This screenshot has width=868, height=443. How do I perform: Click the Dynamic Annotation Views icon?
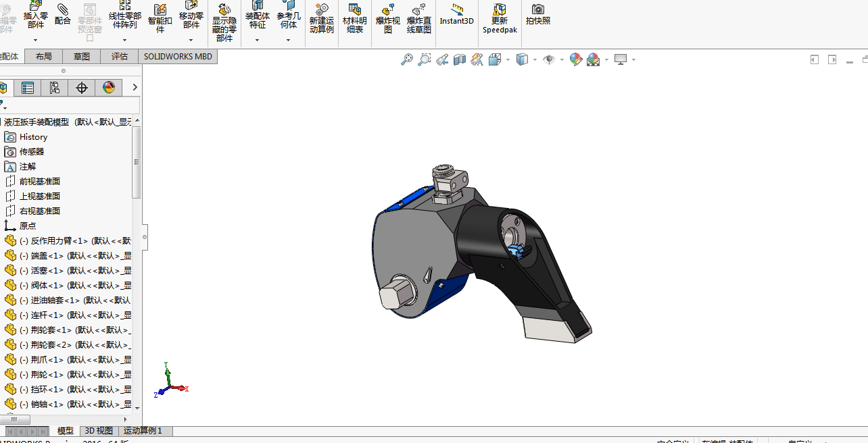[x=477, y=59]
